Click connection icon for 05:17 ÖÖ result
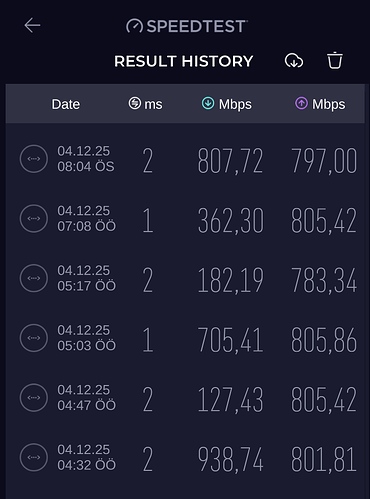Viewport: 370px width, 499px height. coord(34,278)
